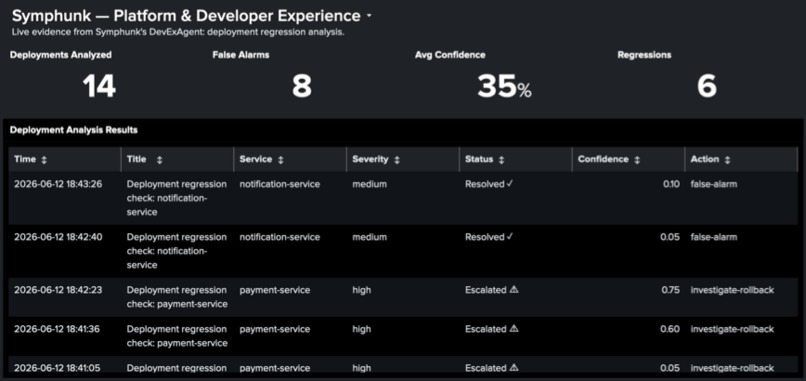Click timestamp 2026-06-12 18:41:36
Viewport: 806px width, 381px height.
(58, 329)
